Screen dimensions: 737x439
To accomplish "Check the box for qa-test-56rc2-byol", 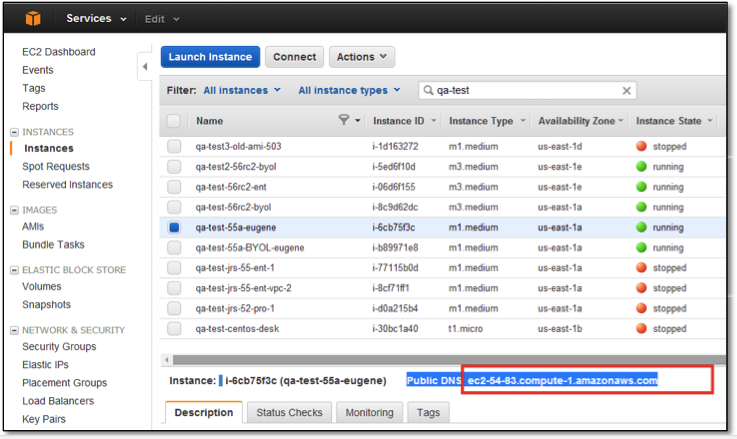I will tap(174, 207).
